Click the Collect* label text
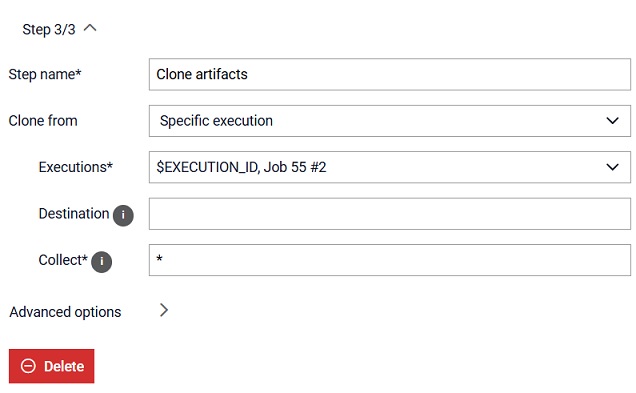This screenshot has width=636, height=393. coord(63,260)
